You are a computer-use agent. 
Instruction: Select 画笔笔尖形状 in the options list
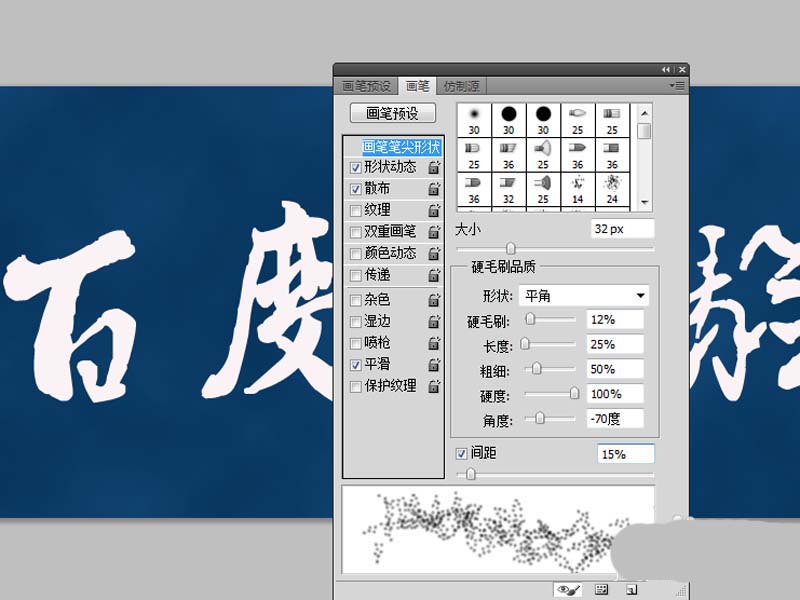click(x=401, y=147)
